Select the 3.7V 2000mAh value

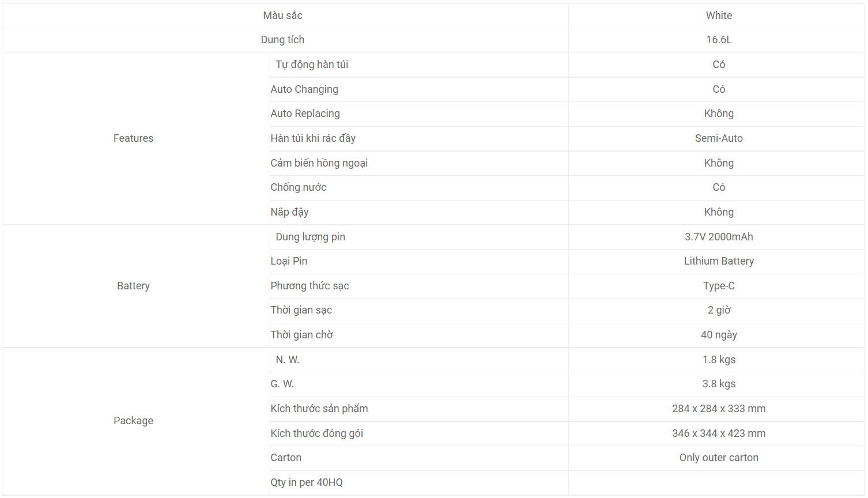click(719, 237)
